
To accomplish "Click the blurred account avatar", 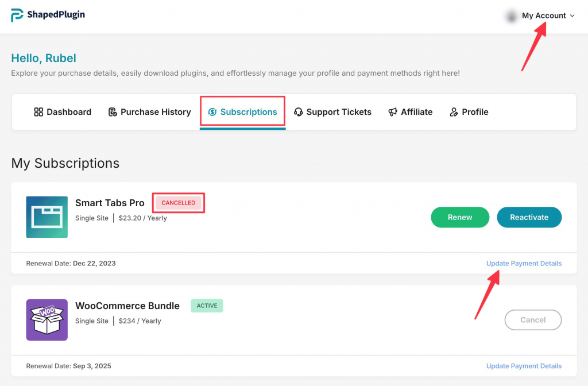I will click(x=511, y=16).
